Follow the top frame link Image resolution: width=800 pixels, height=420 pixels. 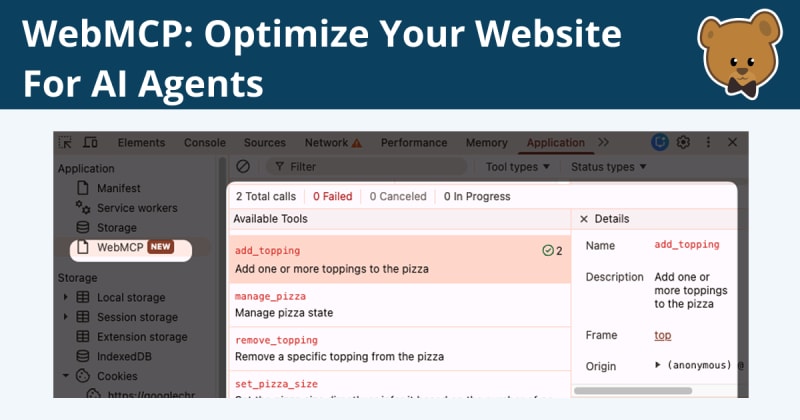tap(663, 335)
